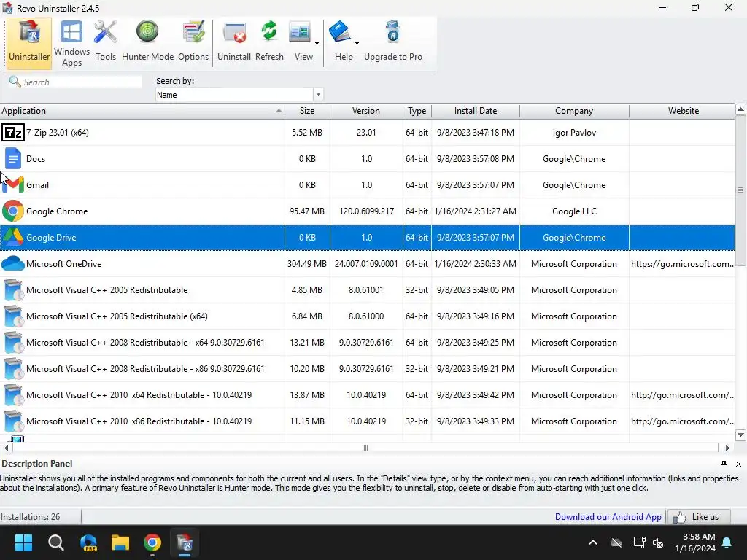
Task: Show hidden system tray icons
Action: pos(593,542)
